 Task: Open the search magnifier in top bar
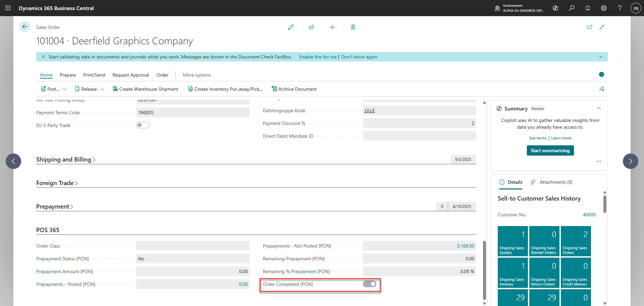pyautogui.click(x=572, y=8)
